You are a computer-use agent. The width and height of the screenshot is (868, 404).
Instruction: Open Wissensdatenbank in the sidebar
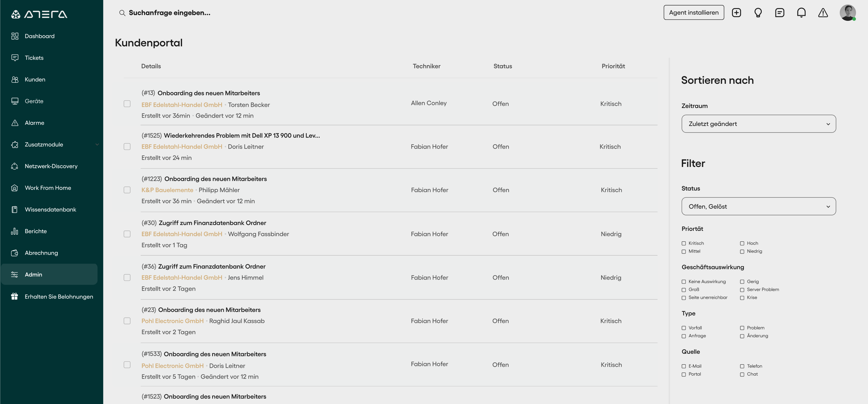pos(51,209)
